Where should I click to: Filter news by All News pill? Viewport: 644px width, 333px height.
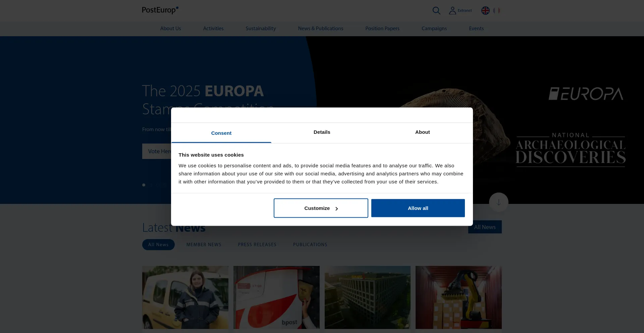[158, 244]
